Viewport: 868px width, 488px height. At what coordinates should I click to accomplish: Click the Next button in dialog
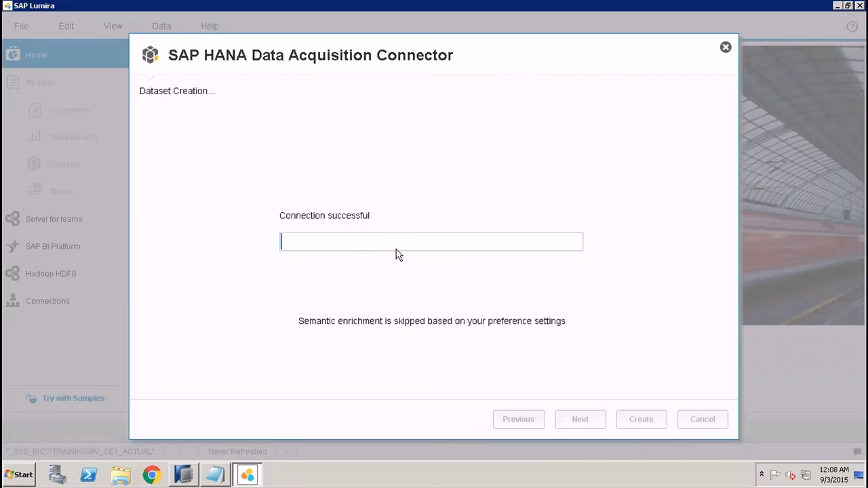point(580,419)
